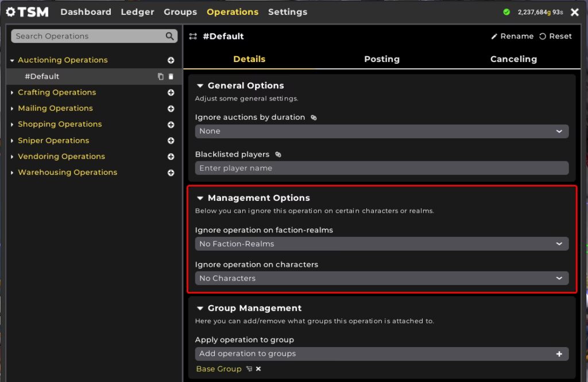Click link icon beside Ignore auctions by duration
Screen dimensions: 588x382
(x=314, y=118)
